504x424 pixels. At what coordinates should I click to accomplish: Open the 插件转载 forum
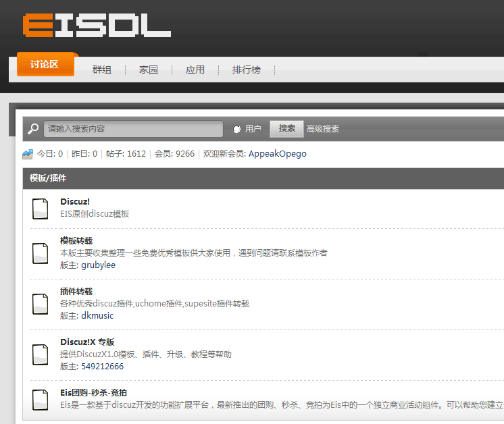click(x=76, y=292)
